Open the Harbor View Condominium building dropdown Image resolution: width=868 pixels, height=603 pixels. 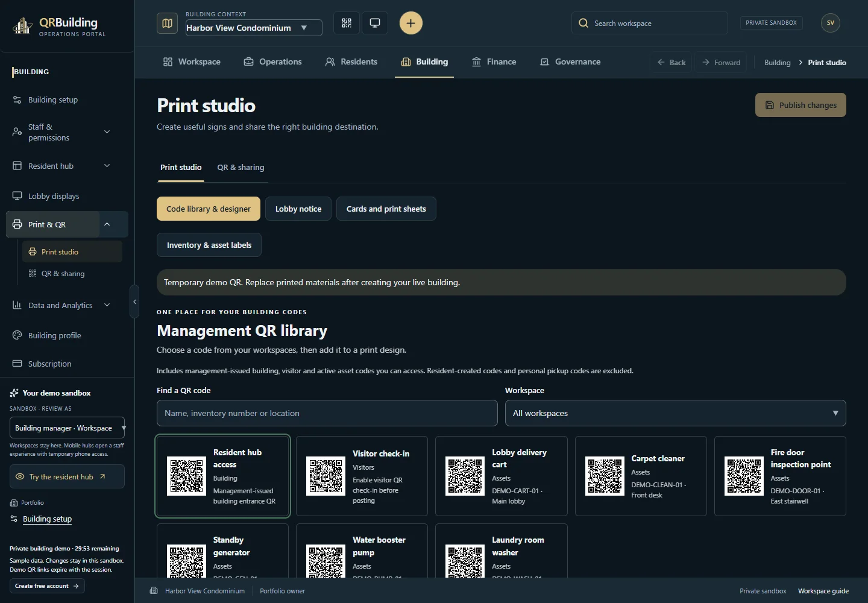[x=254, y=28]
